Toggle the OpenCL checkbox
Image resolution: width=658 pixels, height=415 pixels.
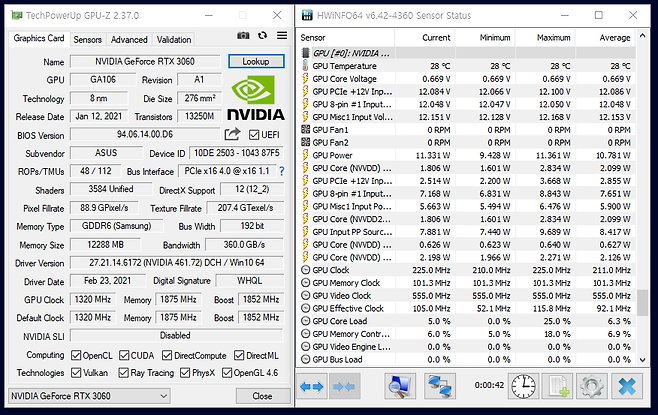(76, 355)
